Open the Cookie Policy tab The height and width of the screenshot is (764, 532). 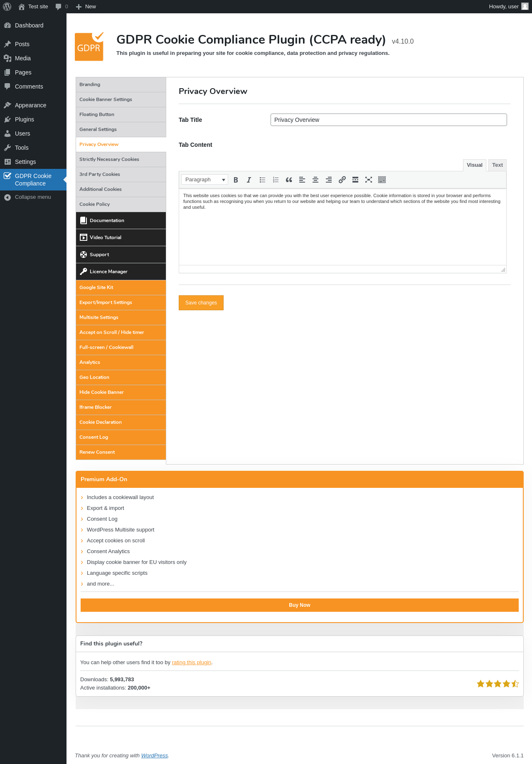pos(121,204)
